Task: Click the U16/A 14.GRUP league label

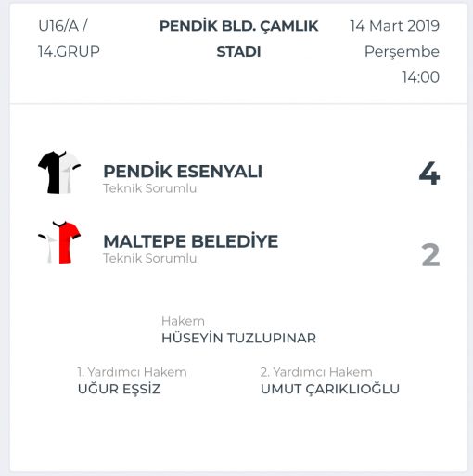Action: coord(69,39)
